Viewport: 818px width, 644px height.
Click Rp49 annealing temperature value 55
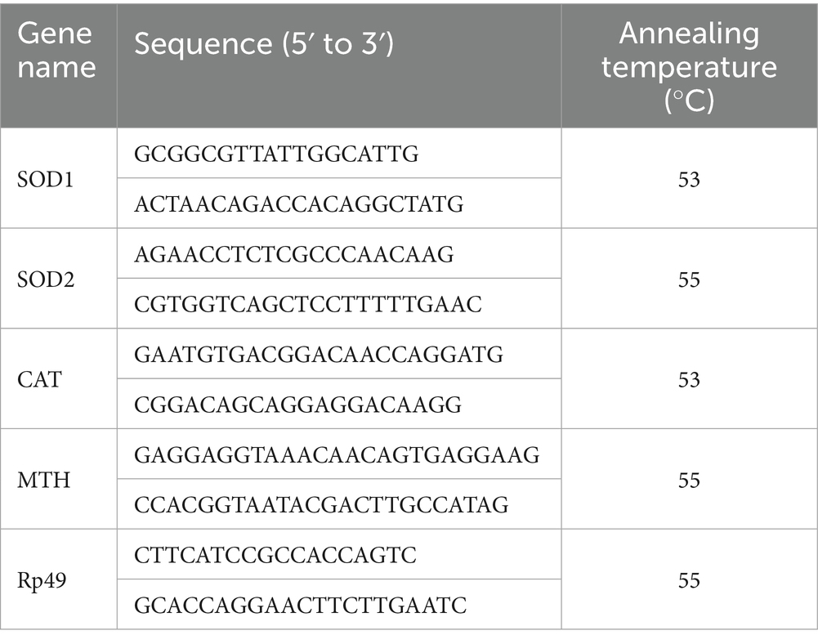(x=689, y=580)
